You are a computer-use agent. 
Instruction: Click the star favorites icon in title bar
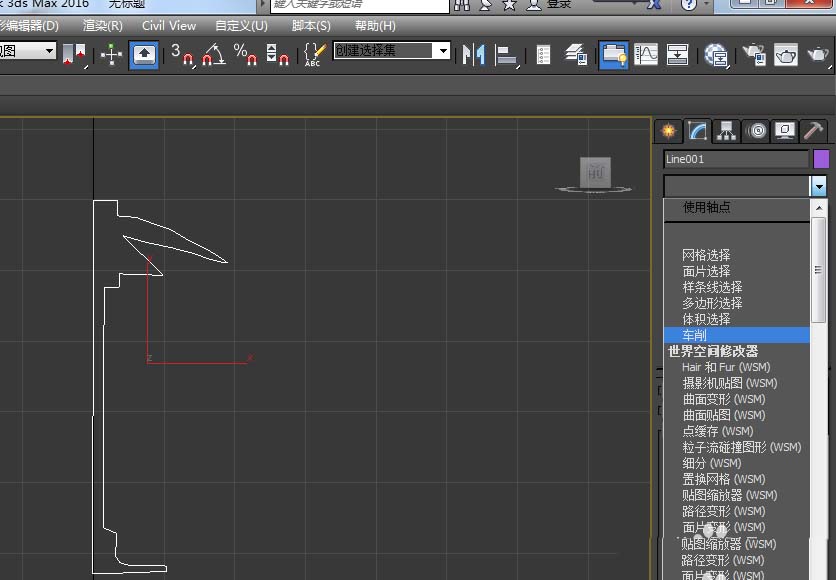[510, 5]
